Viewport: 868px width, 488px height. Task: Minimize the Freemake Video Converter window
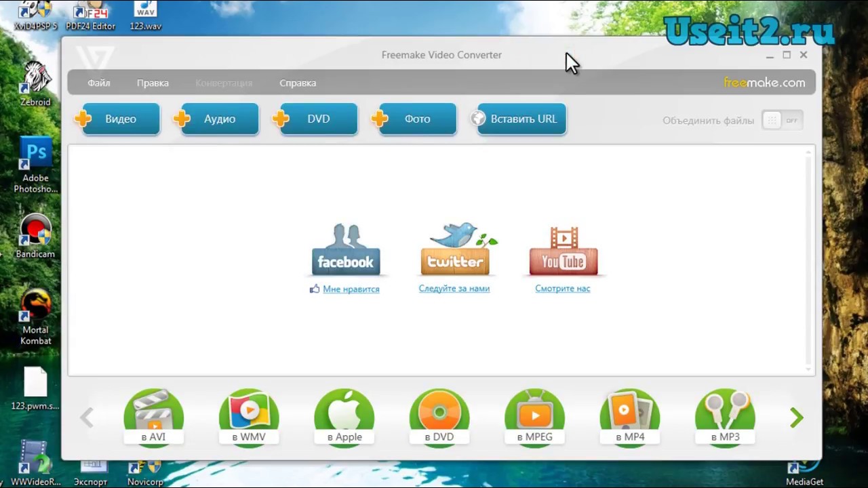click(x=770, y=56)
